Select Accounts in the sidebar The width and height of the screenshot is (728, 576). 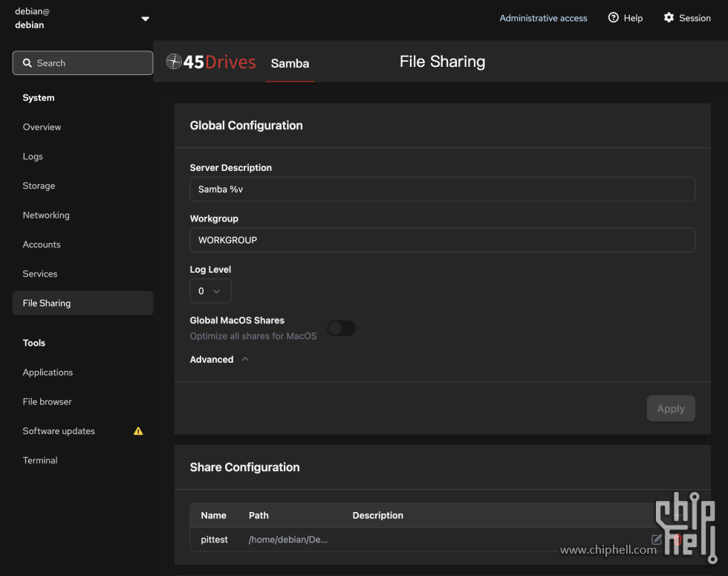point(42,245)
